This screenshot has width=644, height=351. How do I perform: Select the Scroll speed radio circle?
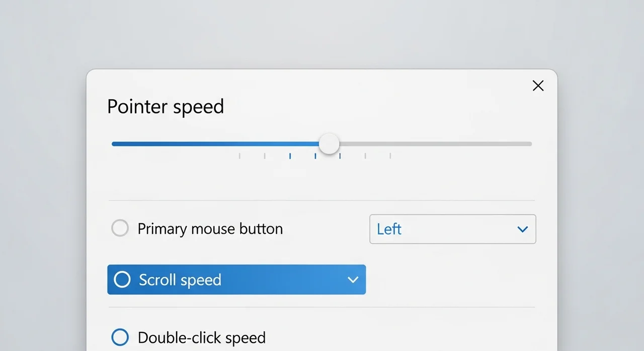[122, 280]
